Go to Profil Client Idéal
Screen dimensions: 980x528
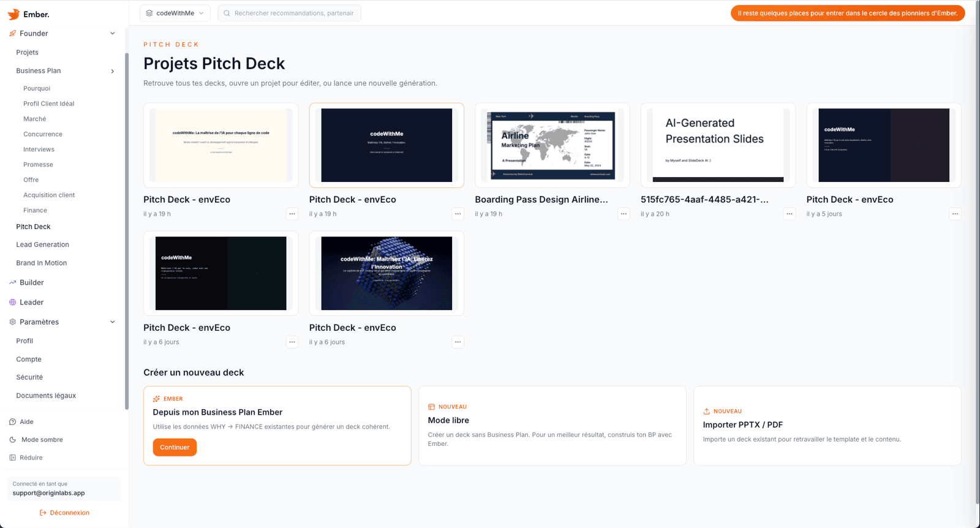click(x=48, y=104)
